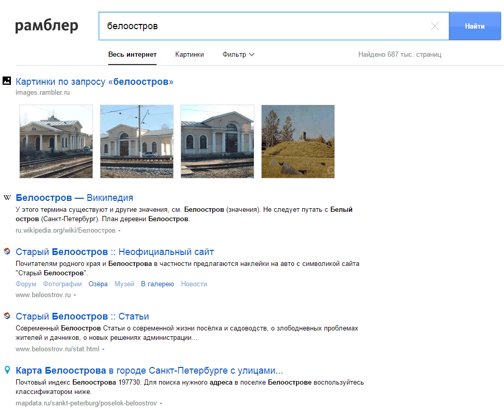
Task: Open the Музей sitelink
Action: 124,284
